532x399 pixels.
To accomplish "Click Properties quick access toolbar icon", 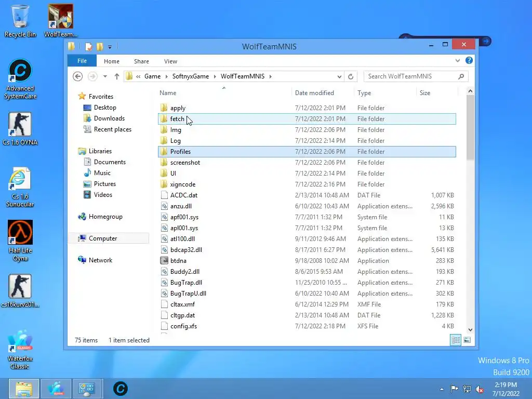I will tap(88, 46).
